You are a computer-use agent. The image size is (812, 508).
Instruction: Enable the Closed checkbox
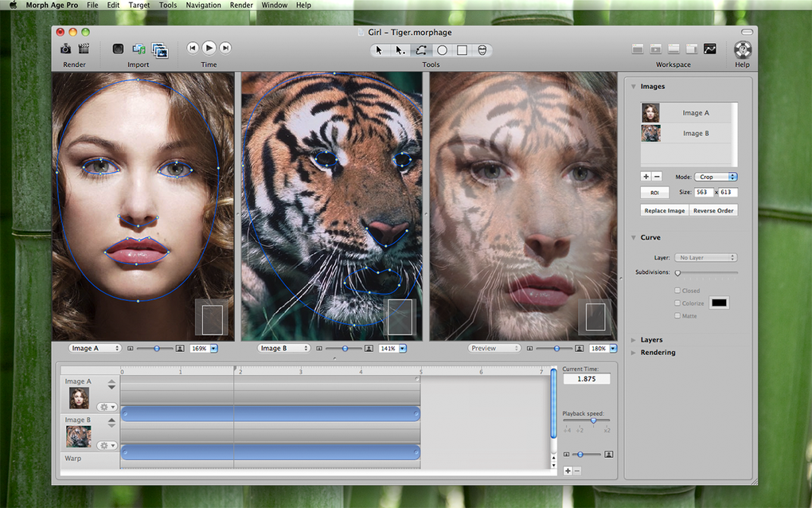[x=677, y=291]
